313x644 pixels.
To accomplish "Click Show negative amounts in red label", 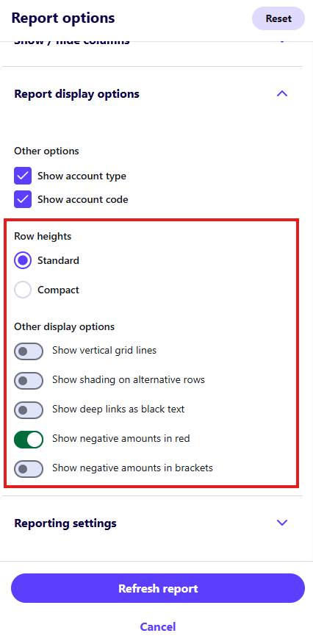I will pos(121,438).
